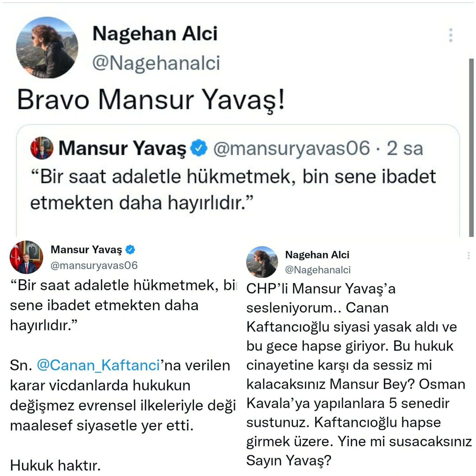476x476 pixels.
Task: Click @mansuryavas06 handle in bottom-left tweet
Action: (x=94, y=266)
